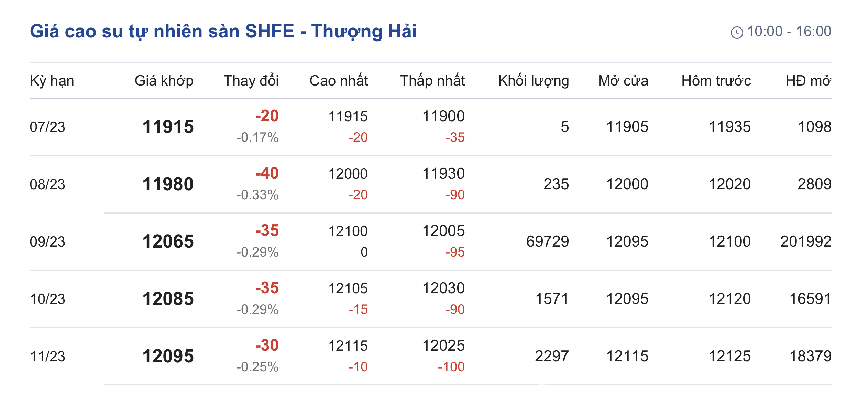Click the Thay đổi column header

click(251, 81)
